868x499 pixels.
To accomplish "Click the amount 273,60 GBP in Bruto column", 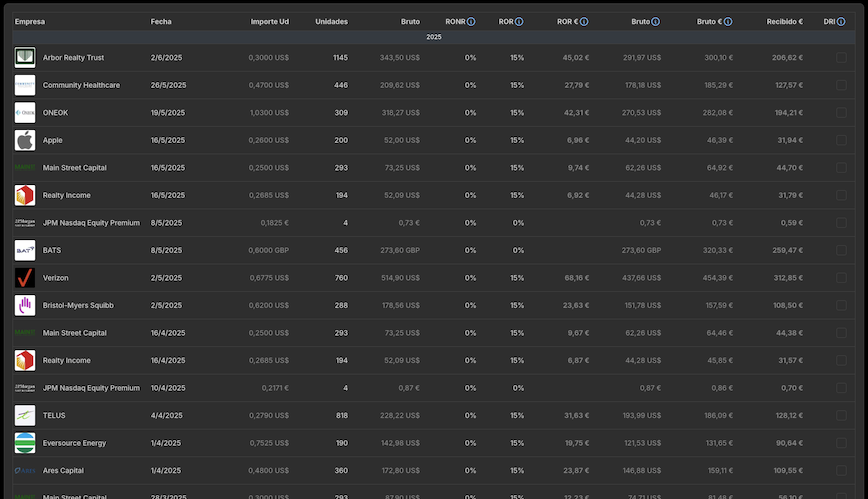I will coord(400,250).
